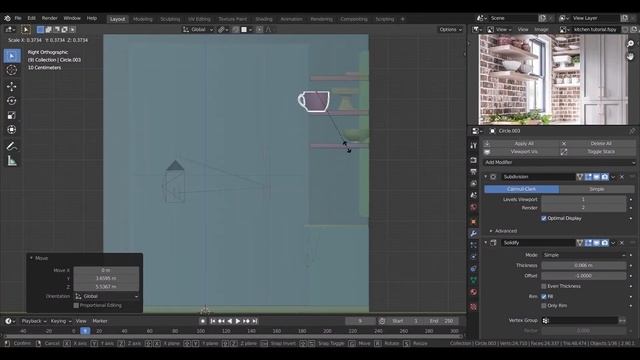The image size is (640, 360).
Task: Click the Blender logo menu icon
Action: tap(7, 18)
